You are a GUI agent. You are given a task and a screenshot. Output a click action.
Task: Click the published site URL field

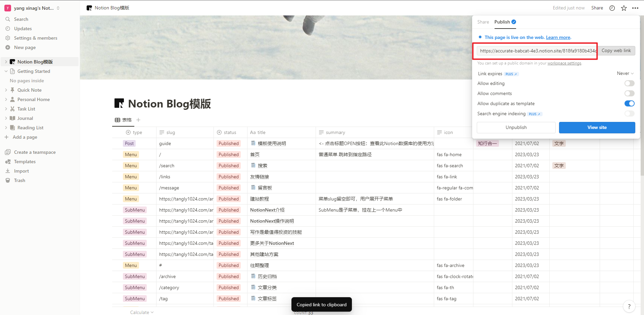(537, 51)
